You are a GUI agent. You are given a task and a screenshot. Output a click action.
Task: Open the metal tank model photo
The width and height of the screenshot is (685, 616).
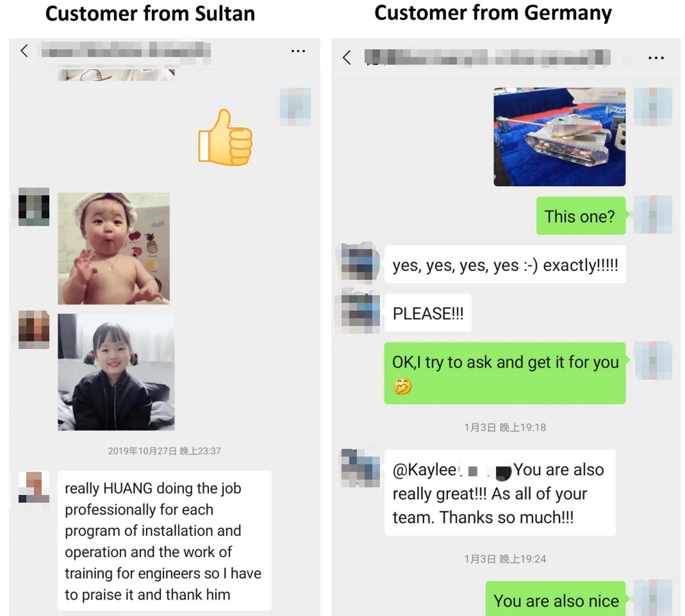559,137
